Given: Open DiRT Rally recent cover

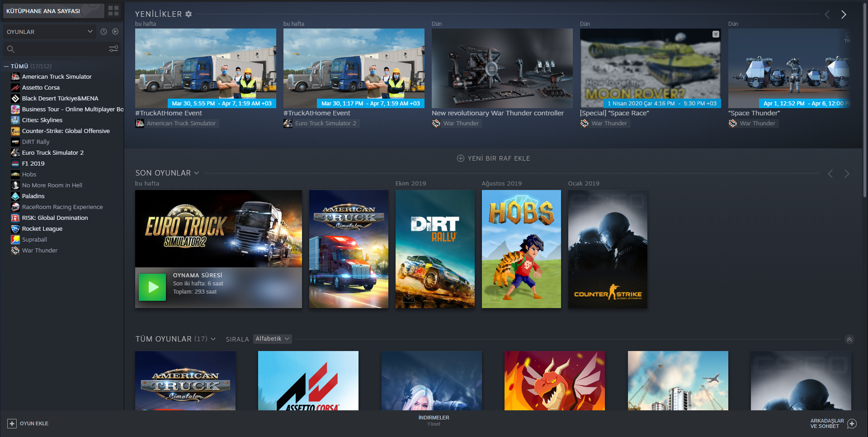Looking at the screenshot, I should click(x=435, y=249).
